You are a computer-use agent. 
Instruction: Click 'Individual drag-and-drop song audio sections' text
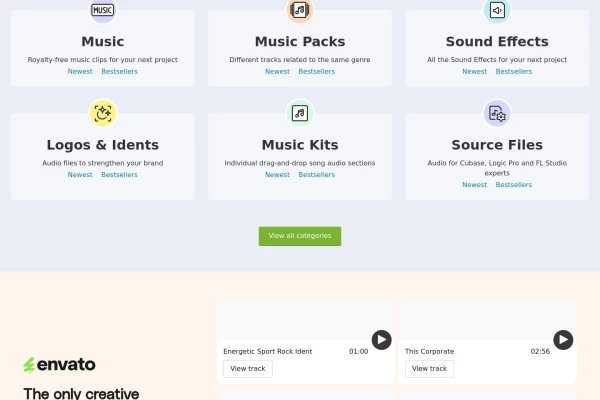tap(300, 163)
